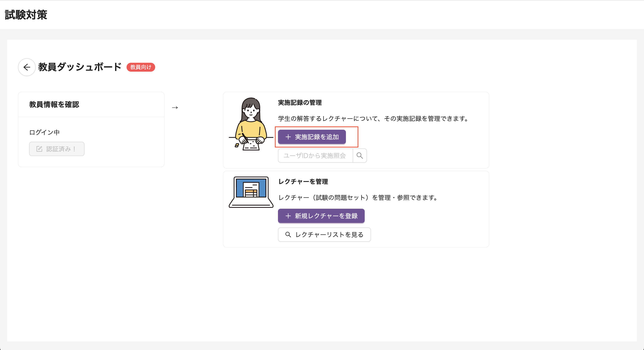The image size is (644, 350).
Task: Open レクチャーリストを見る
Action: click(324, 235)
